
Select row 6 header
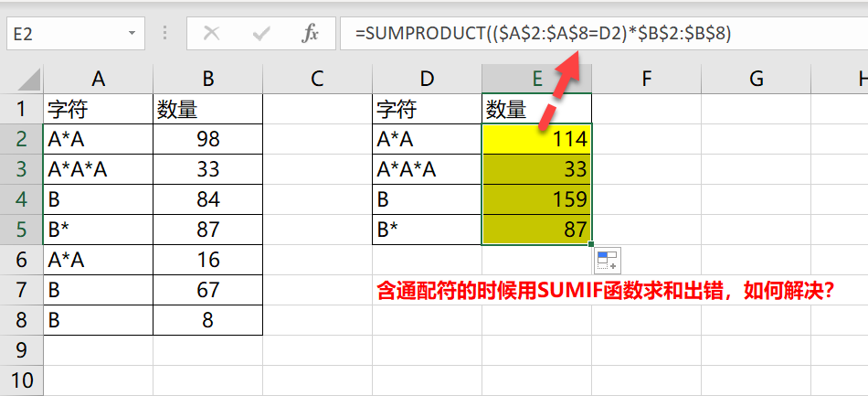coord(22,260)
